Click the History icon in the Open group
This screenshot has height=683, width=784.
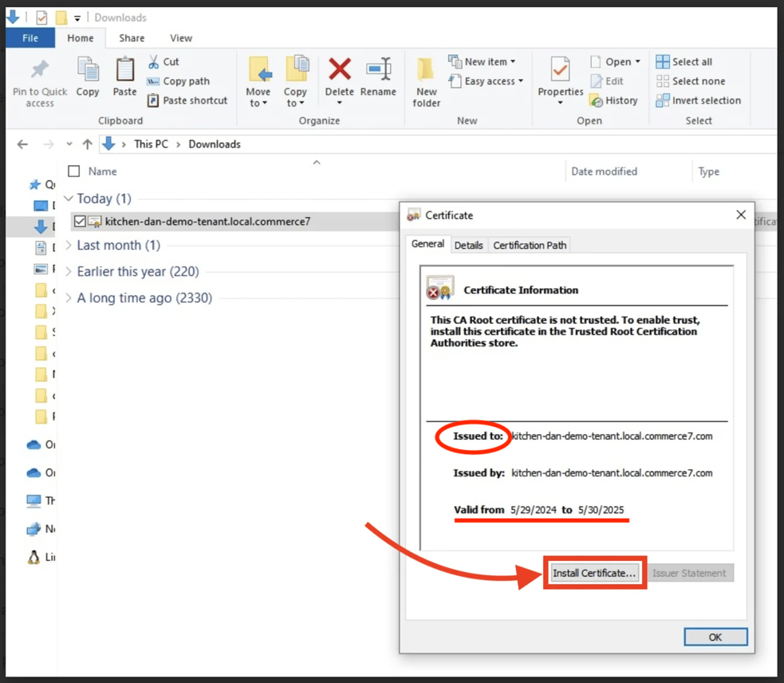pos(596,100)
